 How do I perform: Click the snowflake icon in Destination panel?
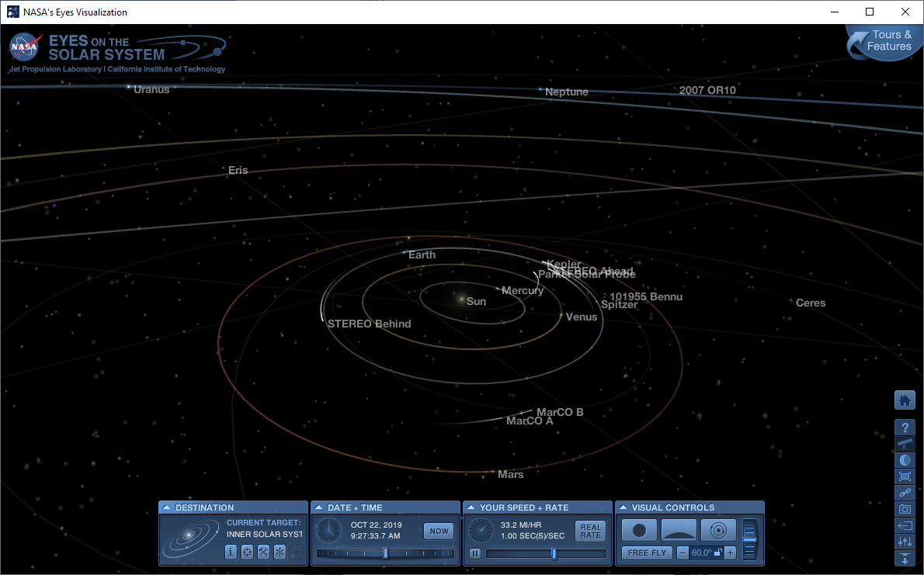pyautogui.click(x=280, y=552)
